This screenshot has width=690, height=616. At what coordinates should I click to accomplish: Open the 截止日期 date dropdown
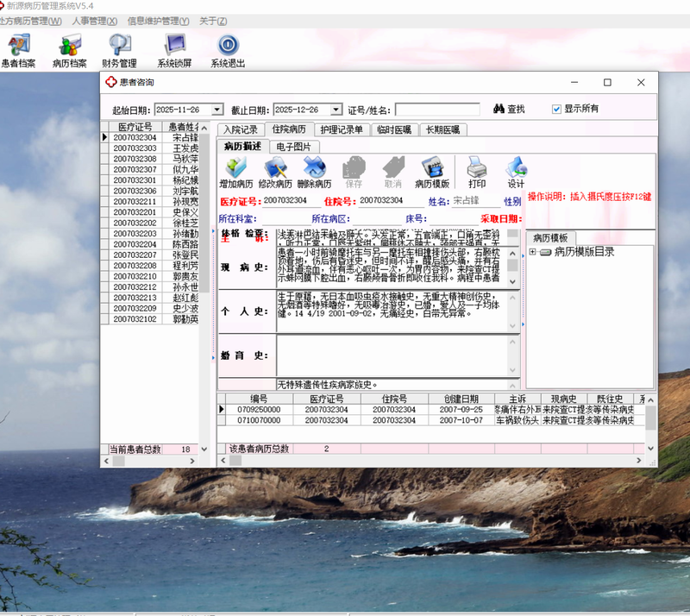(x=336, y=110)
